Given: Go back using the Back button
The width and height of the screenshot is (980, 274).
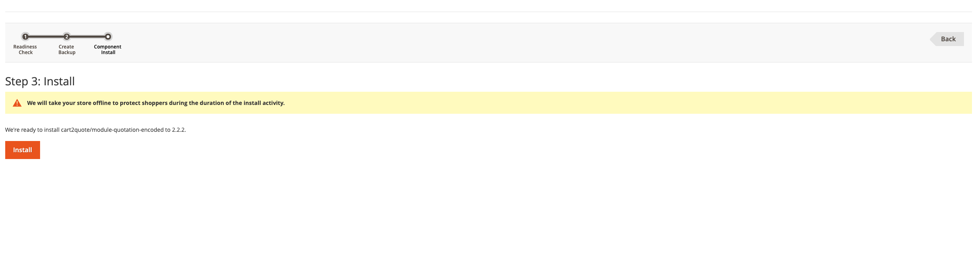Looking at the screenshot, I should [948, 39].
